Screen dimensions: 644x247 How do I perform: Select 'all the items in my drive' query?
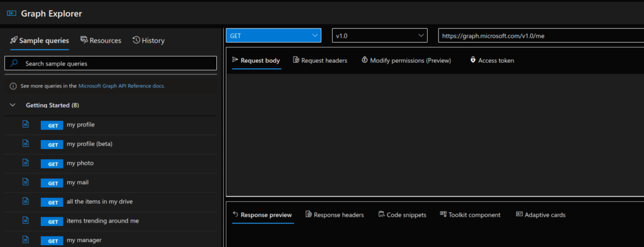point(111,202)
